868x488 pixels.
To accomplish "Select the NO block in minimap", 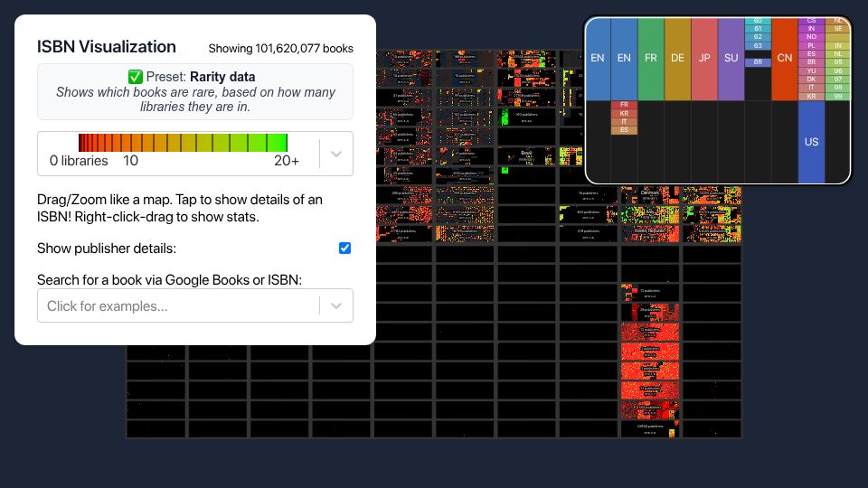I will 811,37.
